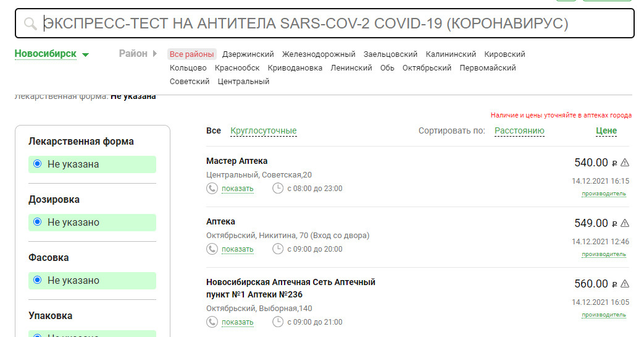
Task: Click the 560.00 price value
Action: pyautogui.click(x=591, y=283)
